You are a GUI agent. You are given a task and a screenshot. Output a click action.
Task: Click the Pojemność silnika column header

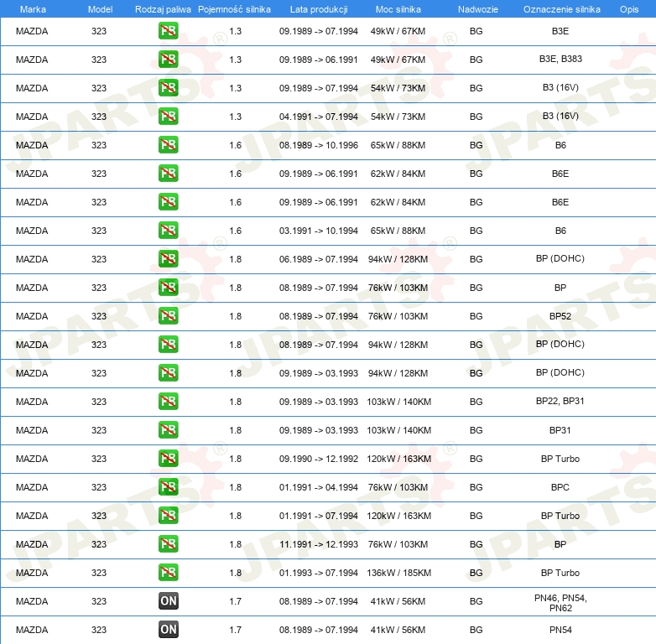234,9
